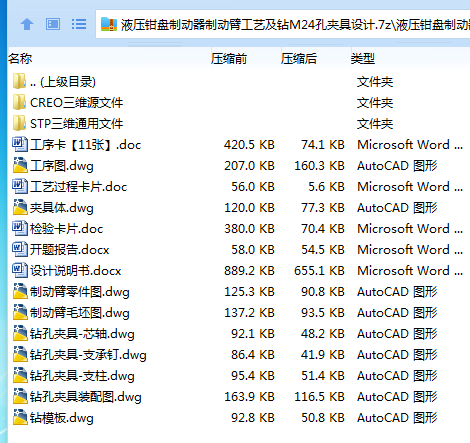Select the file name 钻模板.dwg
This screenshot has width=470, height=443.
[62, 418]
